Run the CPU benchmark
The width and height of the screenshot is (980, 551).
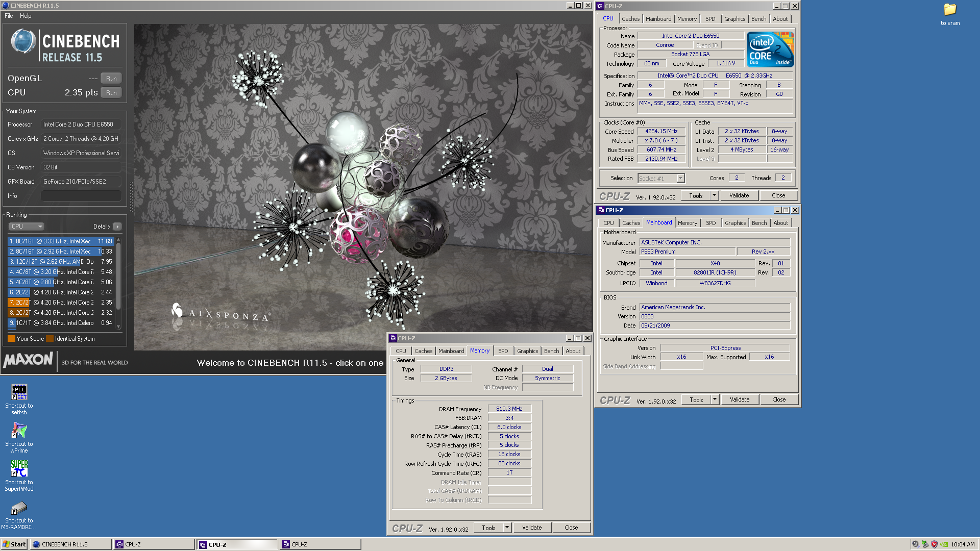[x=111, y=93]
